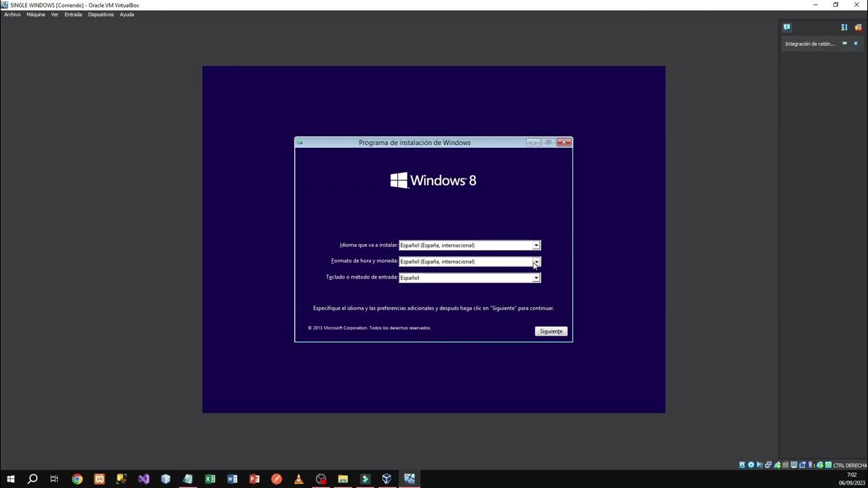Minimize the Windows installation program dialog
This screenshot has height=488, width=868.
pyautogui.click(x=534, y=142)
